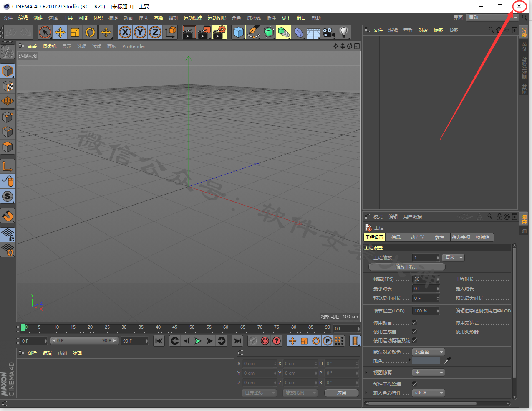Image resolution: width=532 pixels, height=411 pixels.
Task: Open the viewport 摄像机 menu
Action: [49, 46]
